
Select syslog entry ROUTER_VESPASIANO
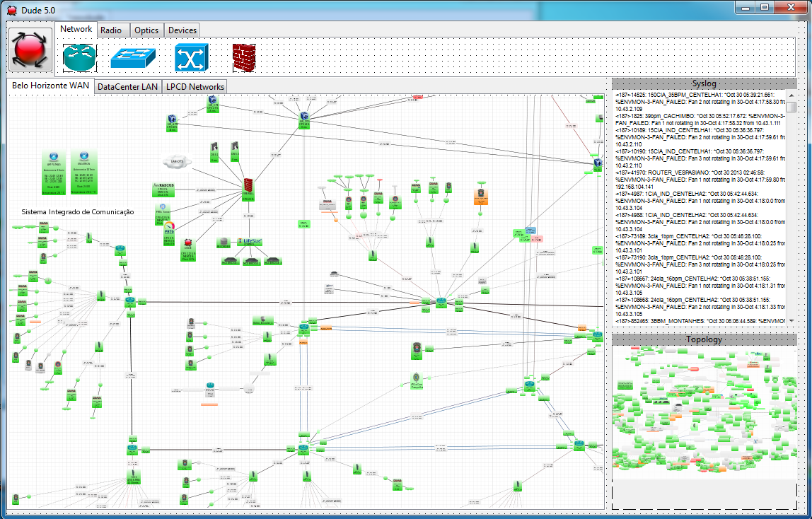700,180
